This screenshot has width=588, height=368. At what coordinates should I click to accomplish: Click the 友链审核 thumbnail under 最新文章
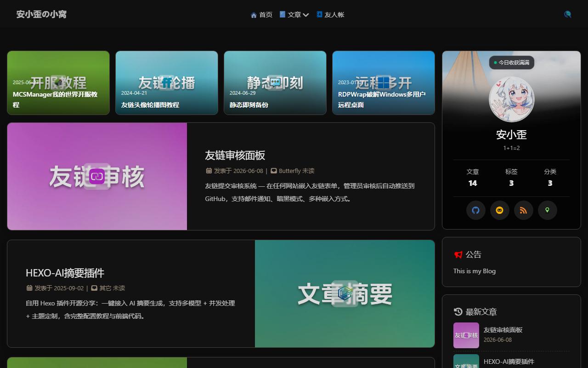click(x=466, y=335)
